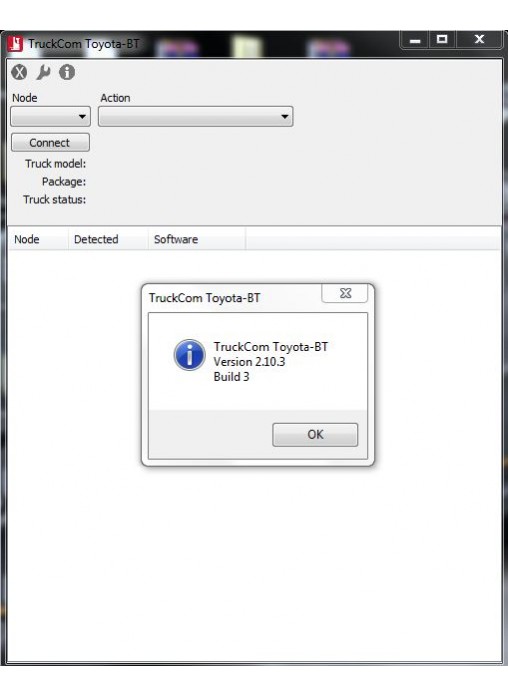This screenshot has height=696, width=508.
Task: Open settings with the wrench toolbar icon
Action: click(x=43, y=72)
